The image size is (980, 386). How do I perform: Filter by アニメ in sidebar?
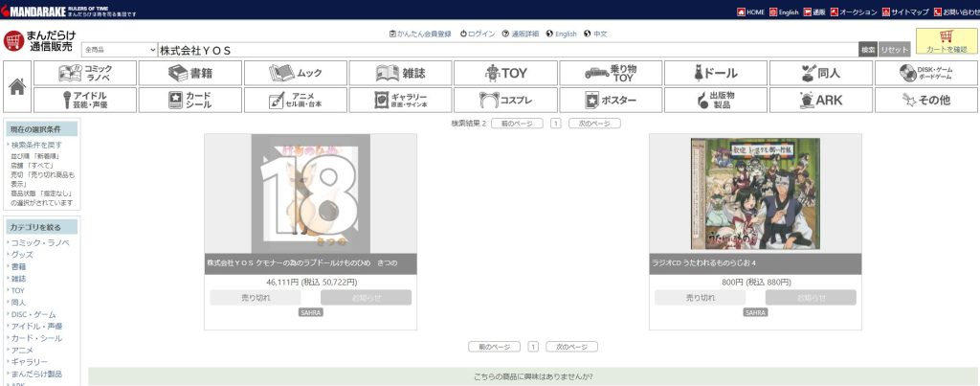(x=22, y=350)
